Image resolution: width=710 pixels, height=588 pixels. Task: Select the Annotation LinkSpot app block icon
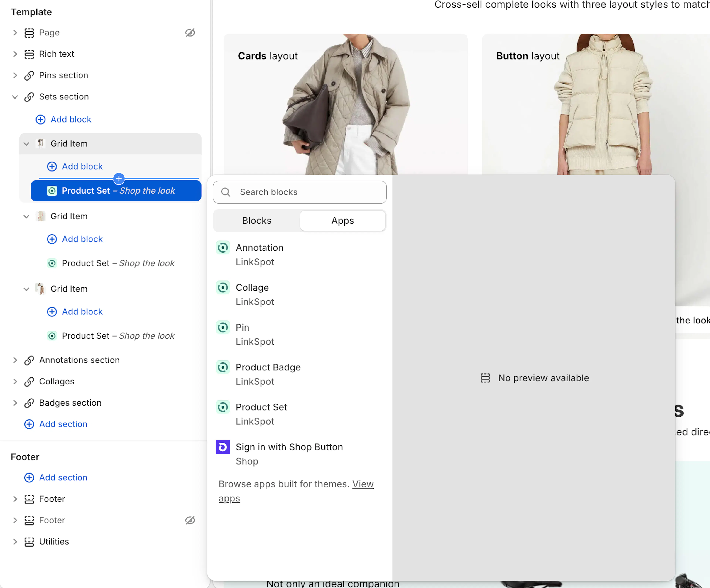(223, 248)
